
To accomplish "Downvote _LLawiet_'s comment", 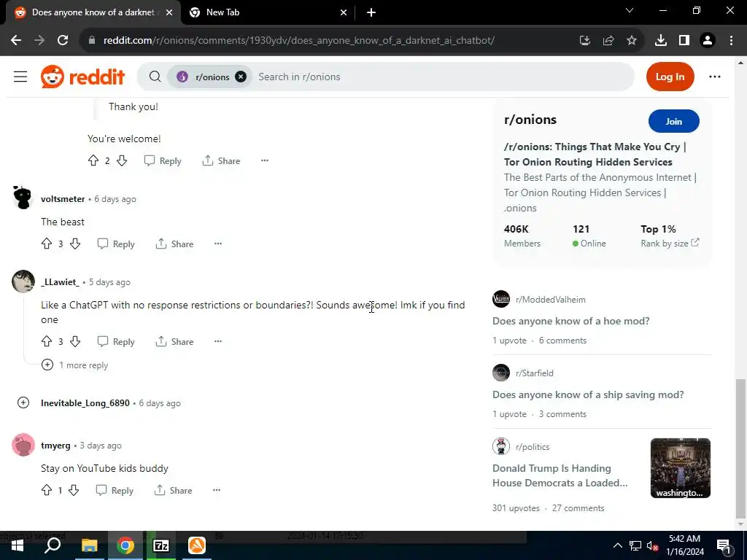I will tap(75, 341).
